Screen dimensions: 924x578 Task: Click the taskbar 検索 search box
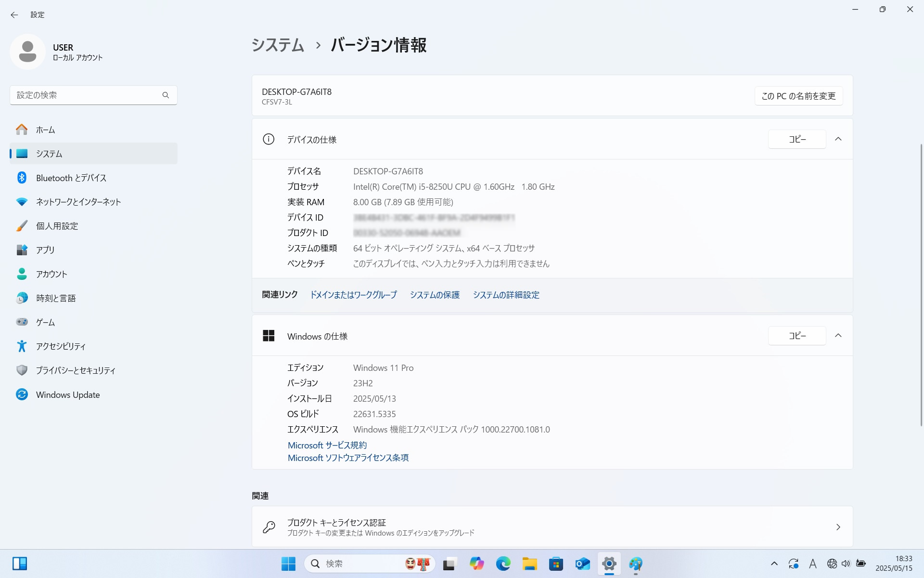[x=369, y=564]
